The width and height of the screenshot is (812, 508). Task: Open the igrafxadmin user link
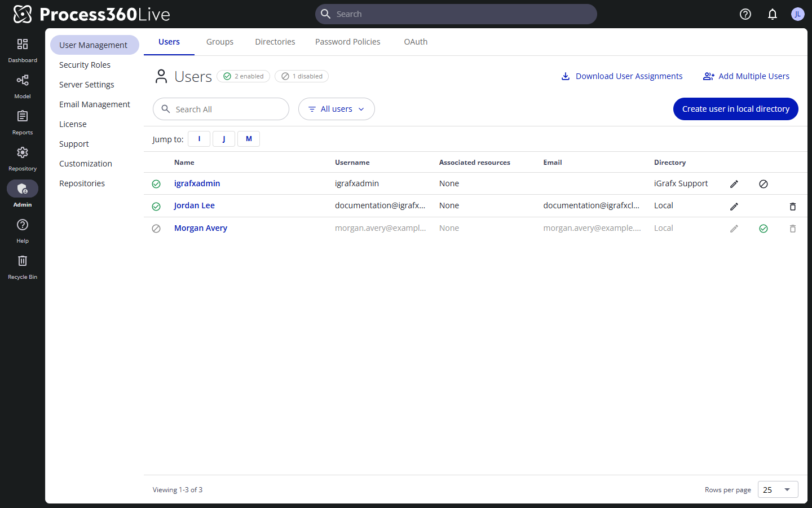pos(197,183)
